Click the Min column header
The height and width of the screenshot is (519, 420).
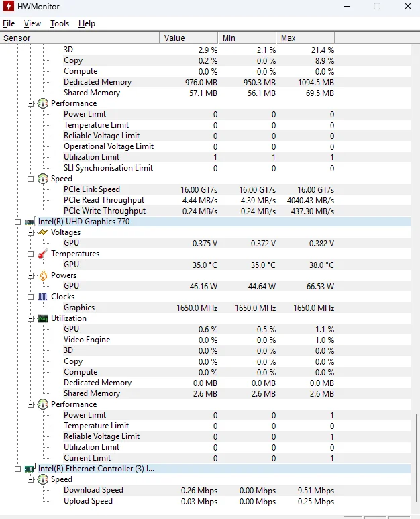pyautogui.click(x=247, y=38)
